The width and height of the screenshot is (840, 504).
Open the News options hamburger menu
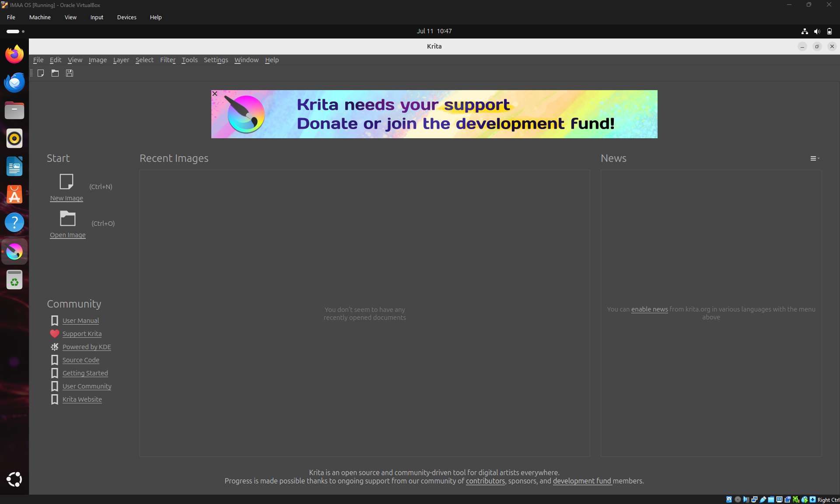815,158
